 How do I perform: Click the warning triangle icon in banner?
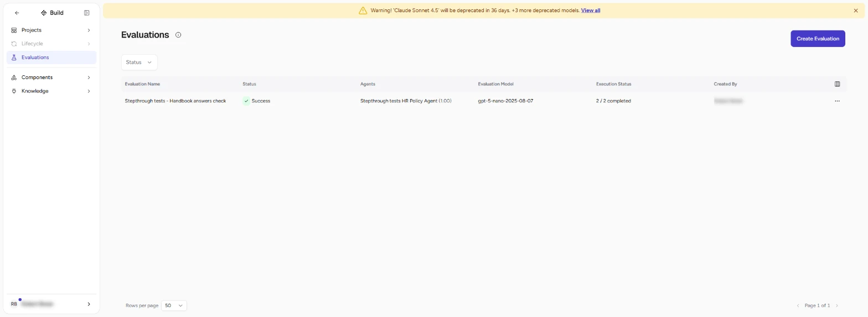click(363, 11)
